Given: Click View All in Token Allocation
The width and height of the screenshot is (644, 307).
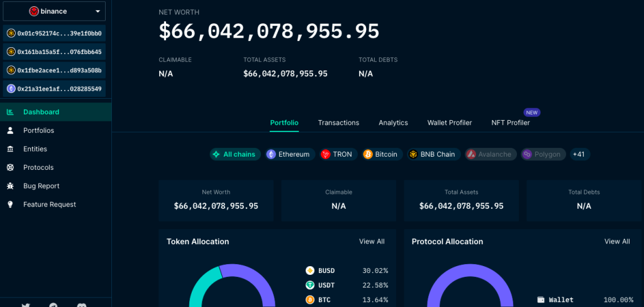Looking at the screenshot, I should click(x=372, y=242).
